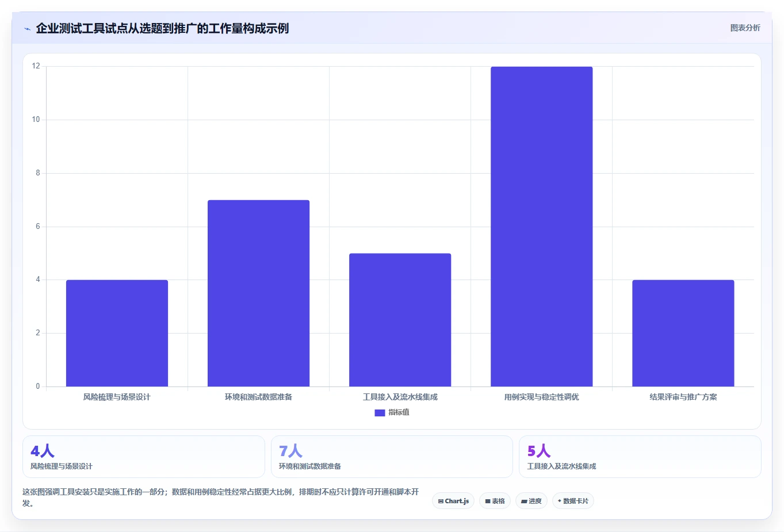Click the chart title 企业测试工具试点 heading
This screenshot has height=532, width=784.
tap(162, 28)
